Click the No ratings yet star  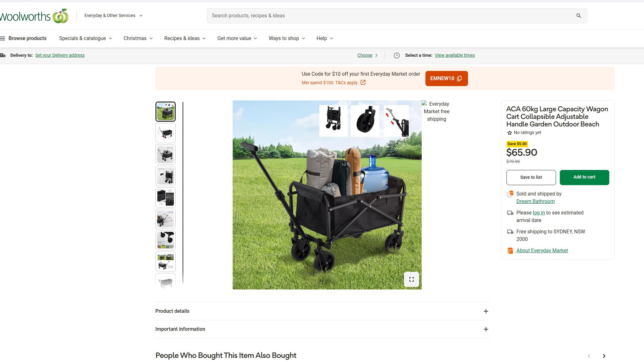point(509,133)
